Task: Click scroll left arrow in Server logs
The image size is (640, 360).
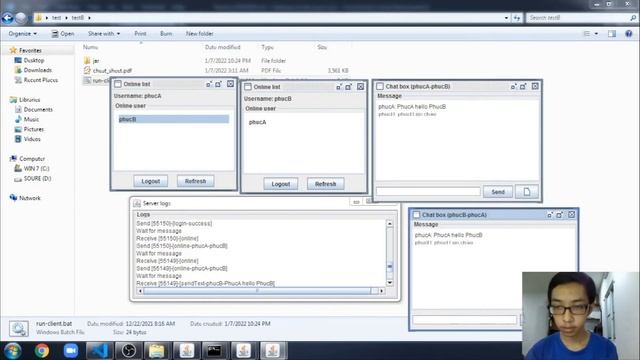Action: (140, 291)
